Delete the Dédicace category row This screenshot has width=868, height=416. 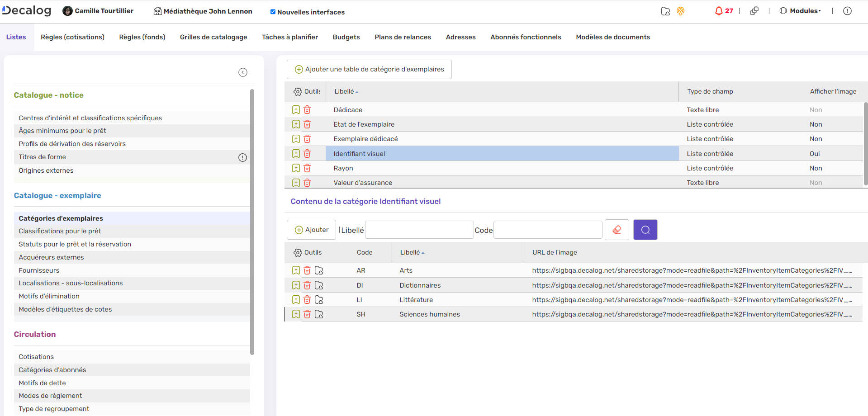(x=307, y=110)
